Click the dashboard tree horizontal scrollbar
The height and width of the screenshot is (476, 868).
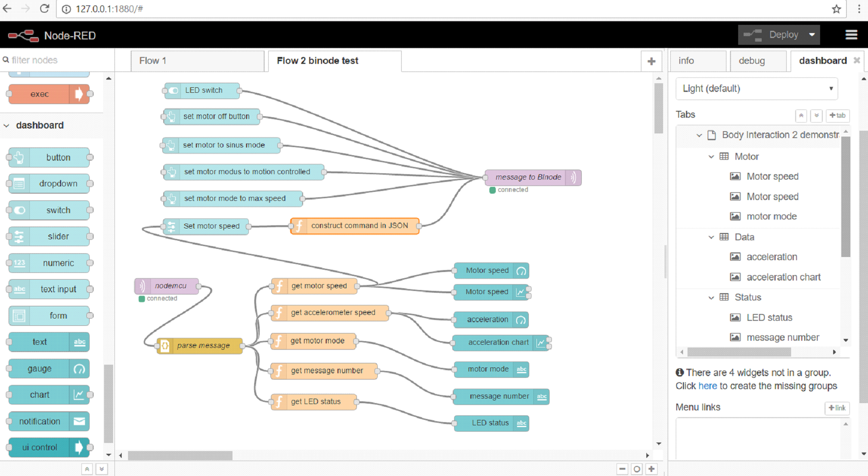[739, 352]
